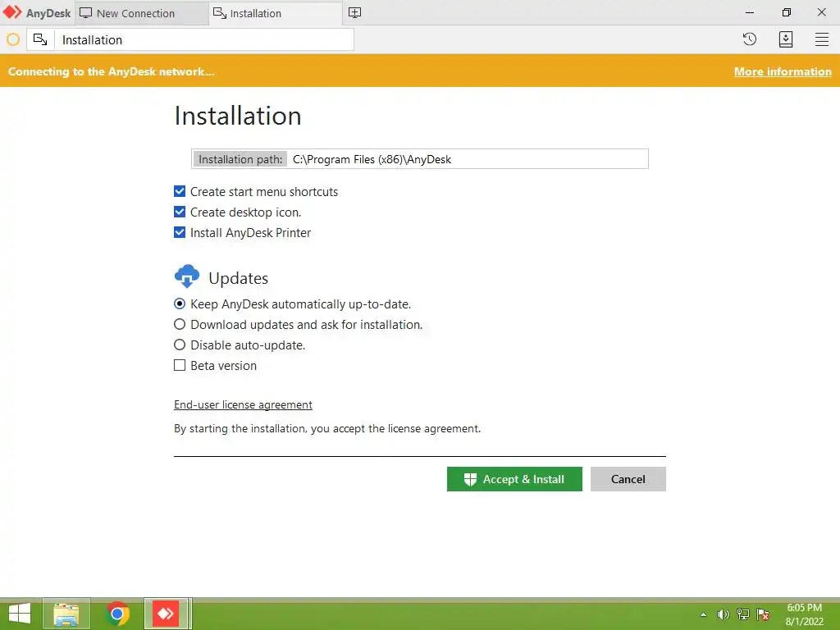Show hidden tray icons arrow
The height and width of the screenshot is (630, 840).
pyautogui.click(x=703, y=614)
